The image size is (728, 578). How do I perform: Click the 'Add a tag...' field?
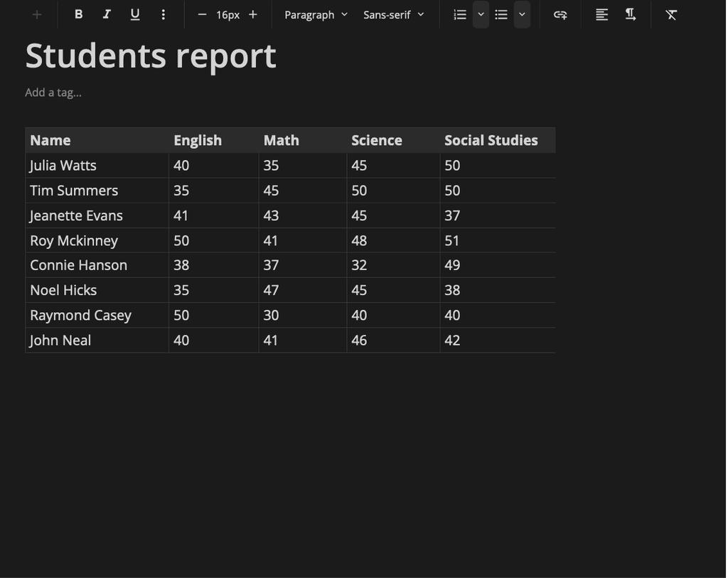[53, 92]
